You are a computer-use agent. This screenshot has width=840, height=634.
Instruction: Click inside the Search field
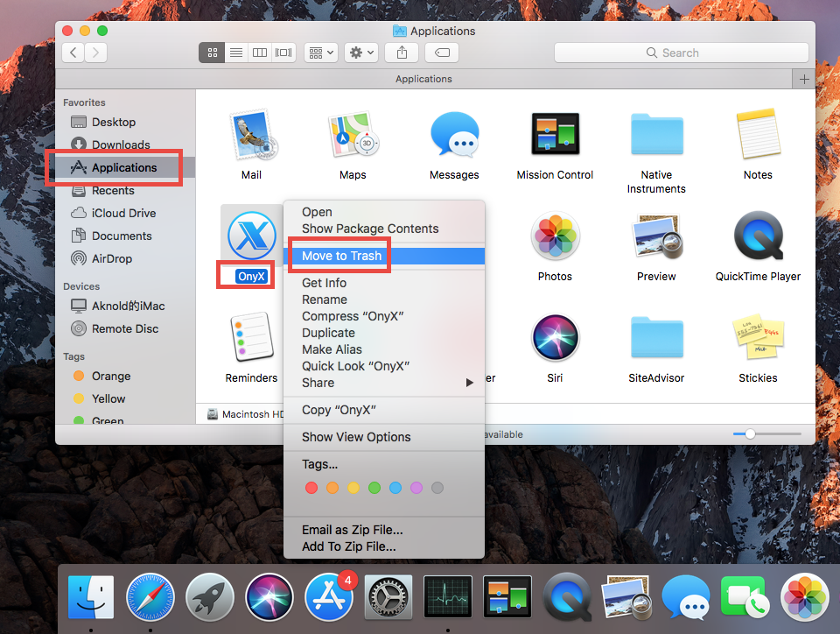pyautogui.click(x=682, y=52)
